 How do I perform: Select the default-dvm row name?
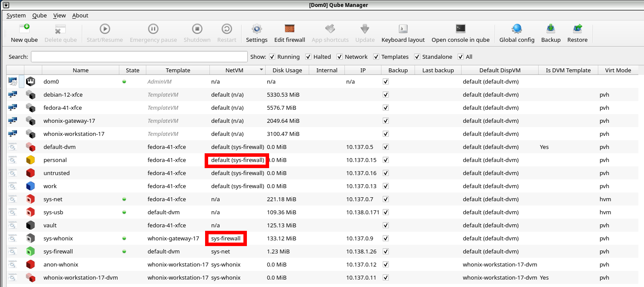click(x=60, y=147)
